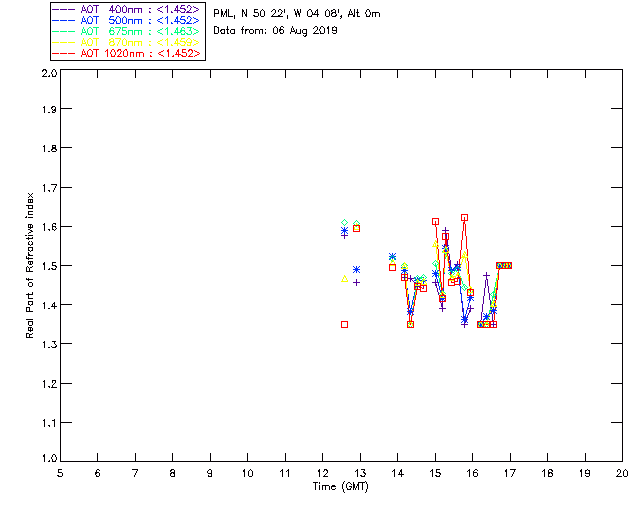Click the AOT 870nm legend entry
The height and width of the screenshot is (512, 640).
coord(127,42)
